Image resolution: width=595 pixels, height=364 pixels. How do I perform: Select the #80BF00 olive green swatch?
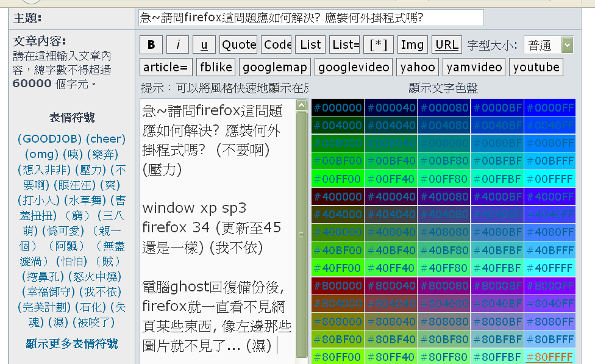[338, 340]
